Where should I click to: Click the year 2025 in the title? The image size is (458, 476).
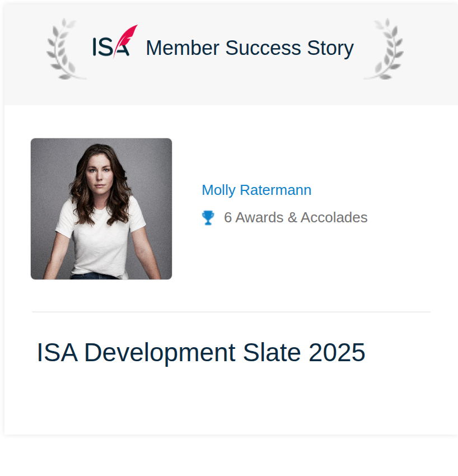(x=337, y=352)
